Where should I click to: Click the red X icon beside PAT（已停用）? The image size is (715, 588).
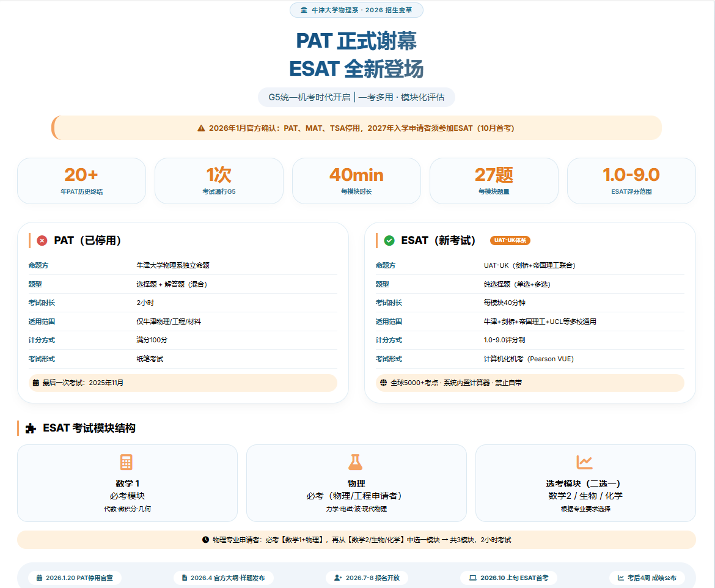[x=42, y=241]
